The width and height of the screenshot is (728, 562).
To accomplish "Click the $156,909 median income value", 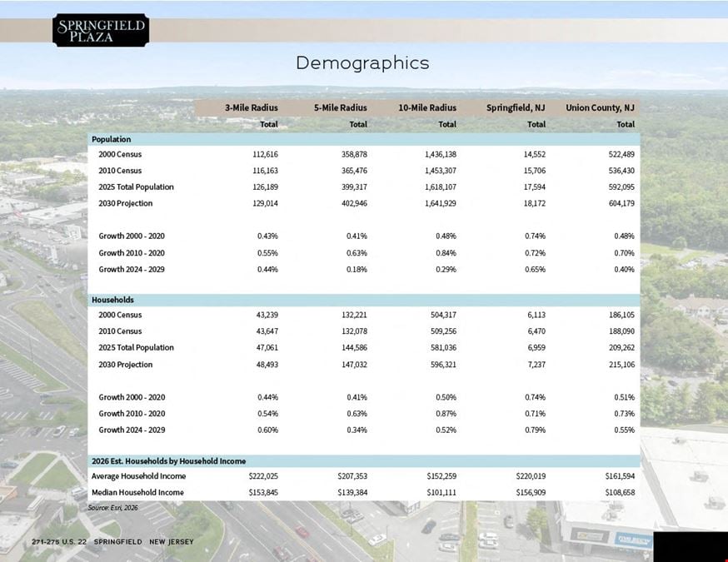I will (531, 492).
